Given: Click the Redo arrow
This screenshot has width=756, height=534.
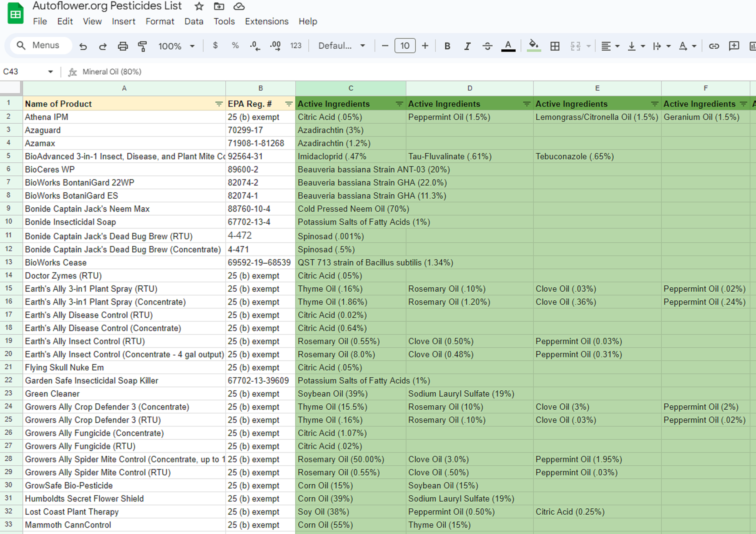Looking at the screenshot, I should [x=103, y=46].
